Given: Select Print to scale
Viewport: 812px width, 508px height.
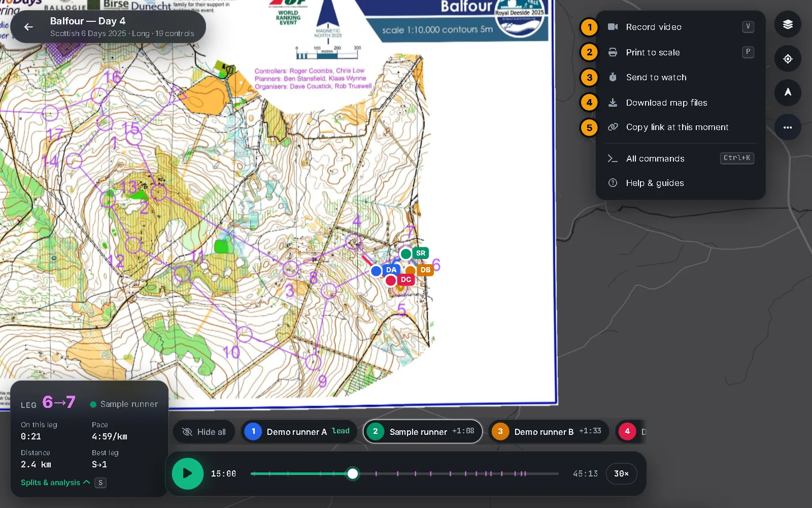Looking at the screenshot, I should tap(680, 52).
